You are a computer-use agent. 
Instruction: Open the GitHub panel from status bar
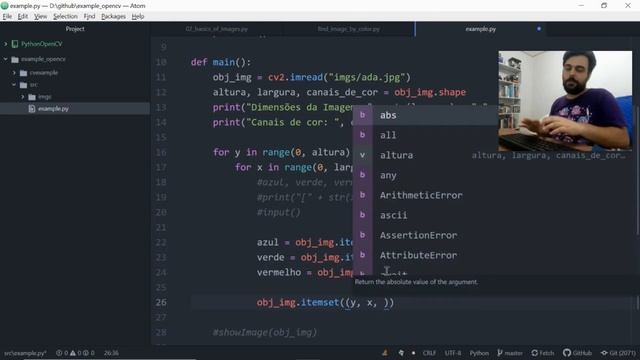pyautogui.click(x=577, y=353)
